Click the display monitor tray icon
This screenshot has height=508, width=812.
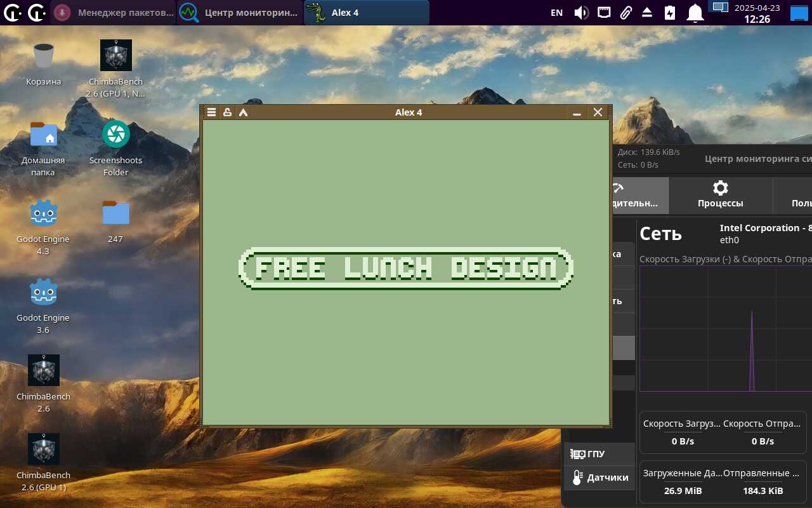coord(719,8)
